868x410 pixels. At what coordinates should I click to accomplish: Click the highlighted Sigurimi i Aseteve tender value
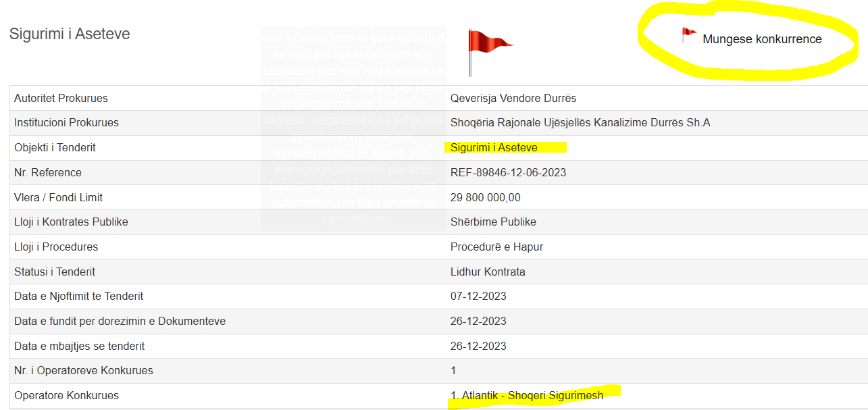[494, 147]
